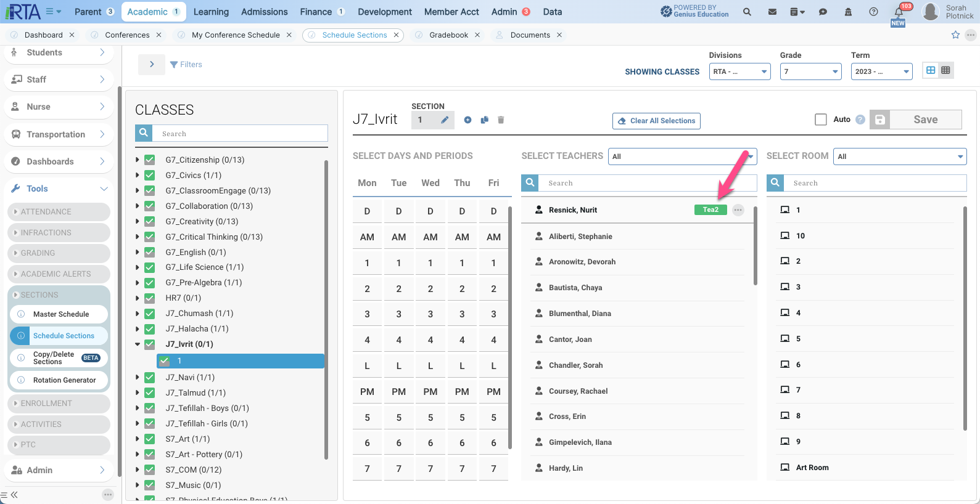Click the classes Search input field
Screen dimensions: 980x504
241,134
